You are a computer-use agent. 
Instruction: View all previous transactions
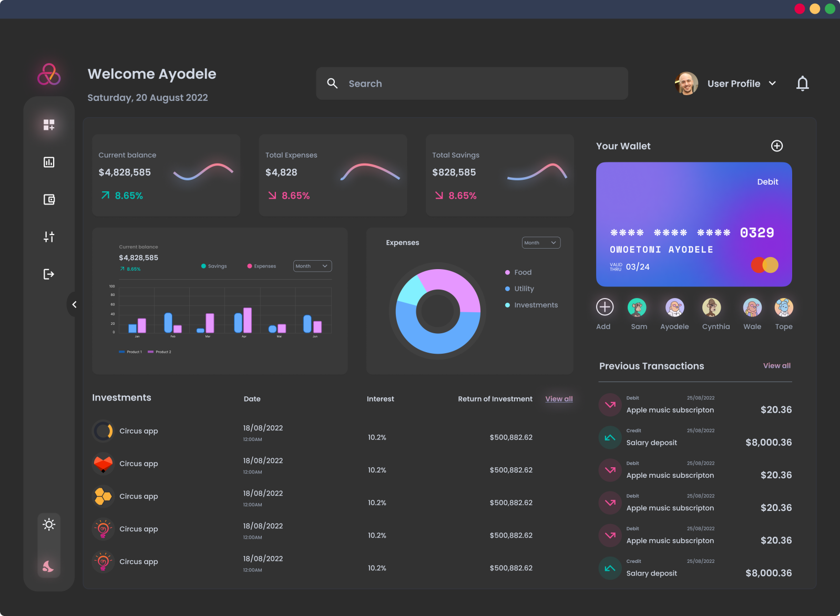[777, 365]
